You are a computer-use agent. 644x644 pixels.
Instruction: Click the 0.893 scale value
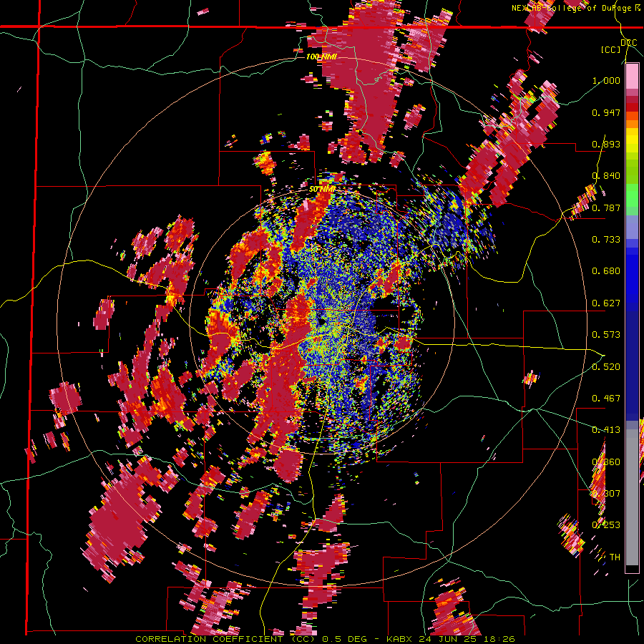pyautogui.click(x=606, y=144)
